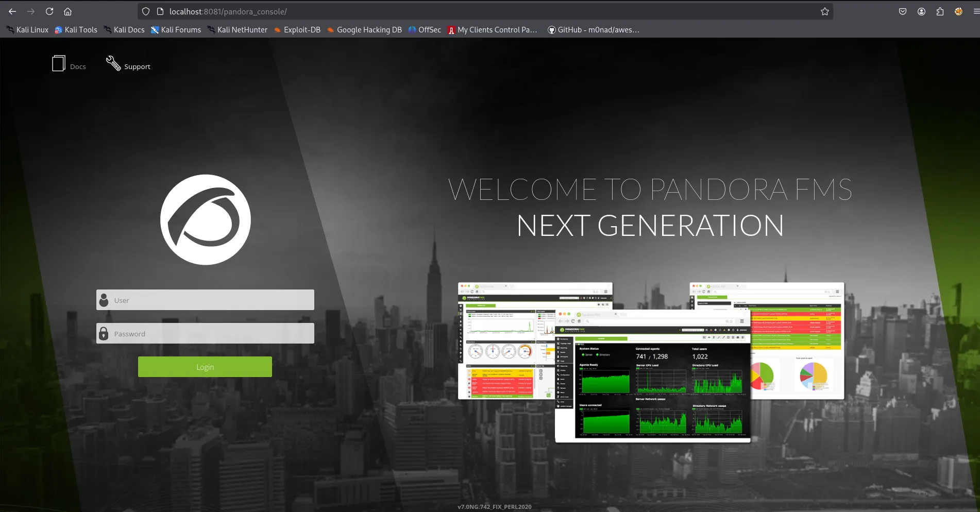Open the Support link
The image size is (980, 512).
tap(137, 66)
